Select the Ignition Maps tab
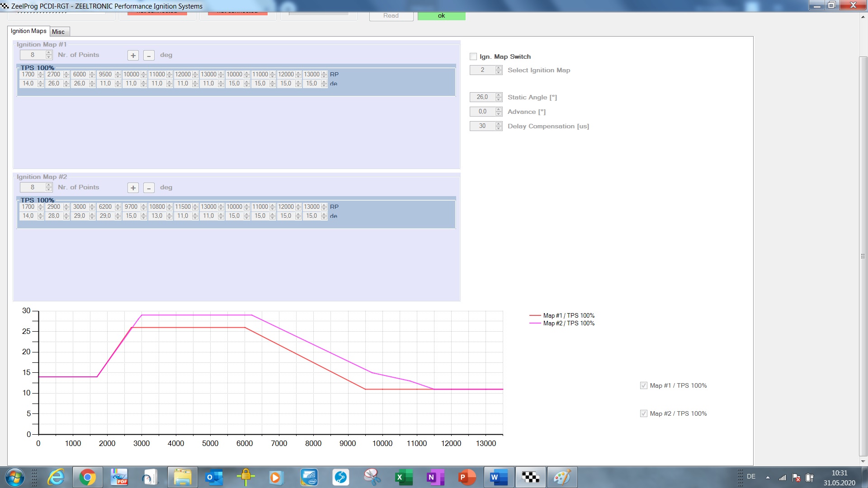This screenshot has width=868, height=488. point(28,31)
